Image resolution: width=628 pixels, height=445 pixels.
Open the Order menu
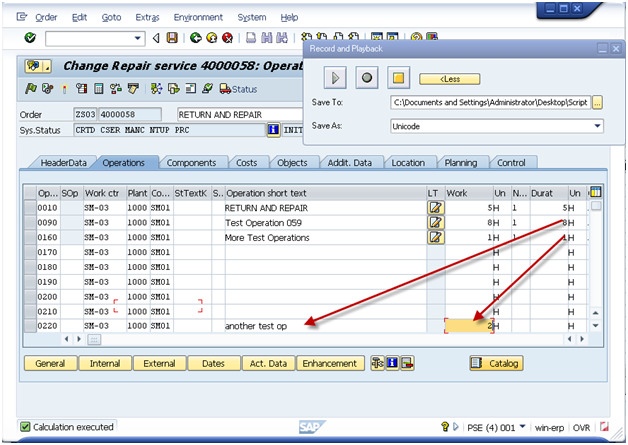coord(46,17)
